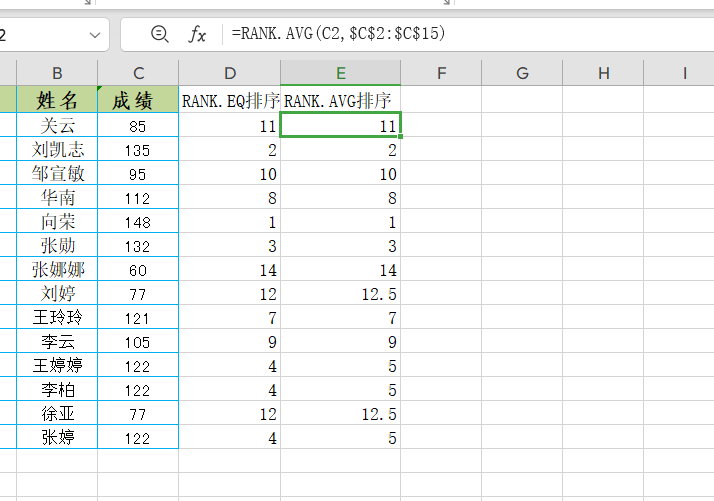Viewport: 714px width, 501px height.
Task: Click 刘婷's RANK.AVG cell showing 12.5
Action: coord(341,293)
